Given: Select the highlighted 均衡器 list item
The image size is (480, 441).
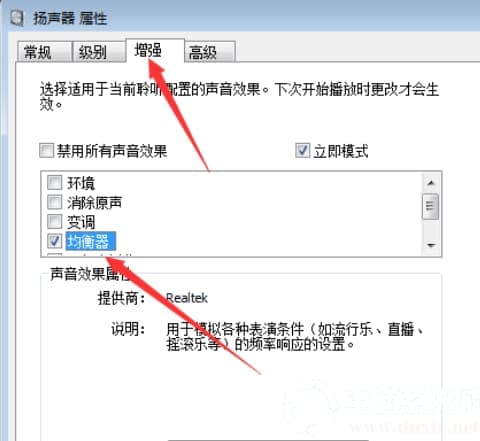Looking at the screenshot, I should [x=91, y=241].
